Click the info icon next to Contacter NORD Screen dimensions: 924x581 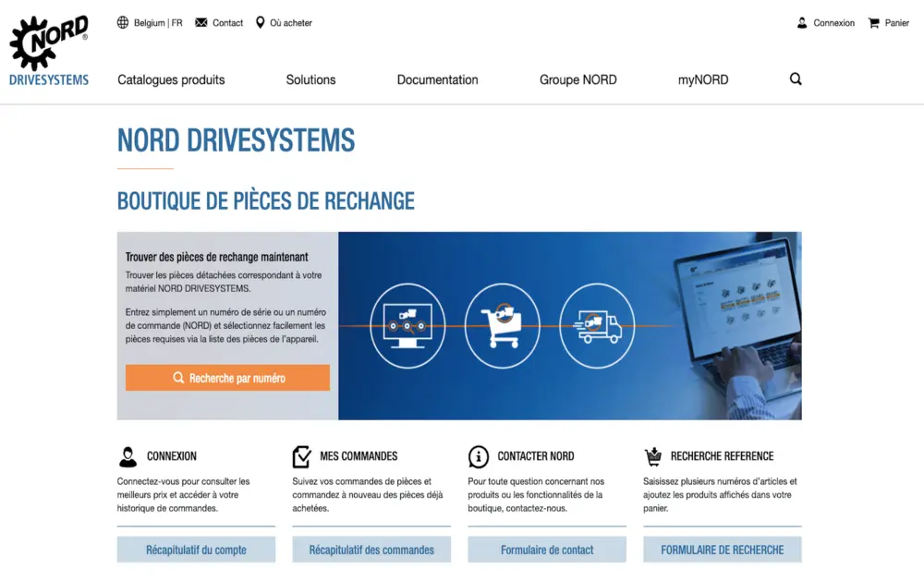[479, 456]
